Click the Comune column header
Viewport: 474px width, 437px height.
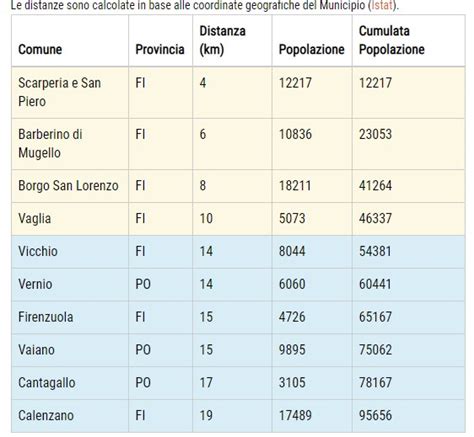coord(40,49)
